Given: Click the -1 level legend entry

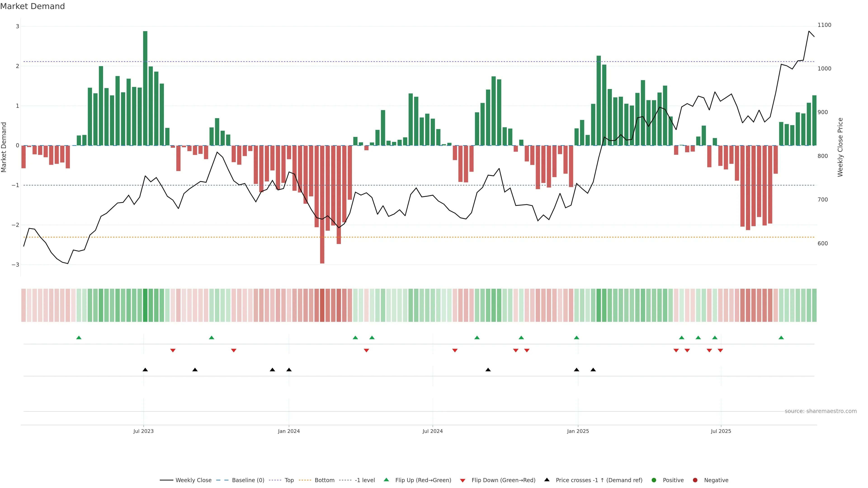Looking at the screenshot, I should 365,480.
